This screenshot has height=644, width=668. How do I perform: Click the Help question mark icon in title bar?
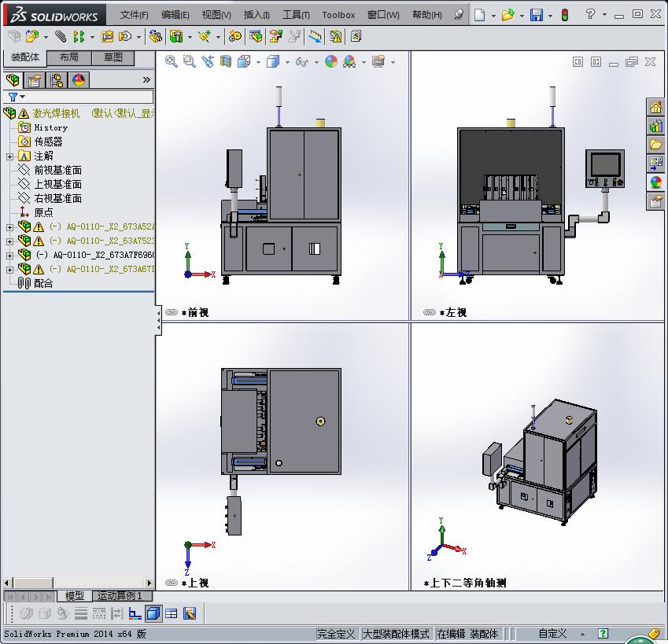click(590, 14)
